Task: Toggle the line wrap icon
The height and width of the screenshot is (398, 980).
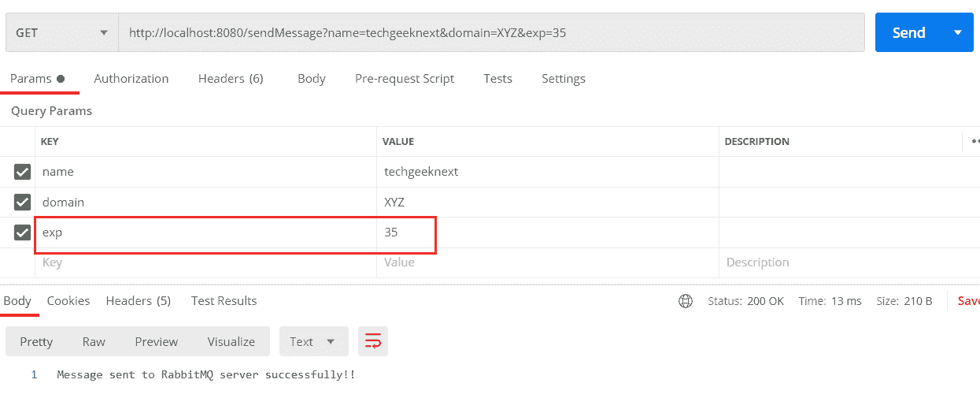Action: (x=373, y=341)
